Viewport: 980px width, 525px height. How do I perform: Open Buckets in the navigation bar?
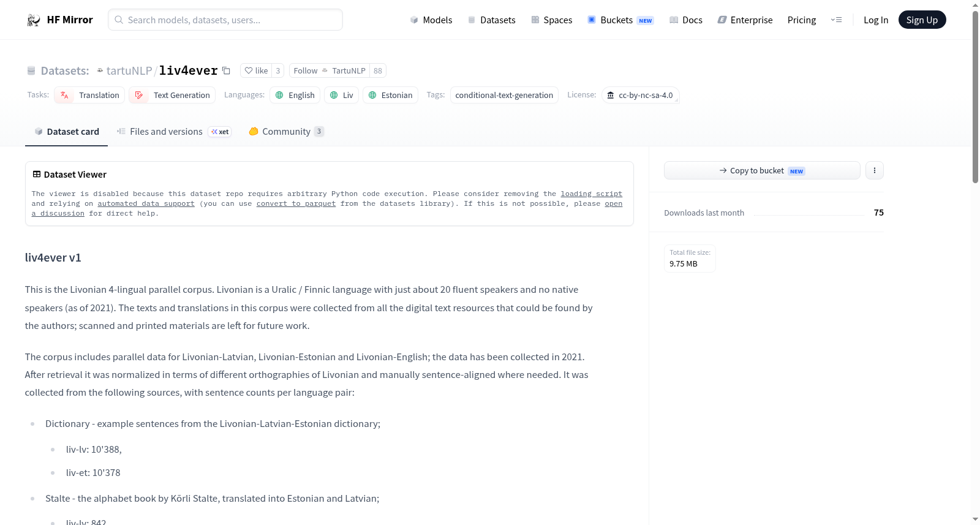tap(620, 20)
